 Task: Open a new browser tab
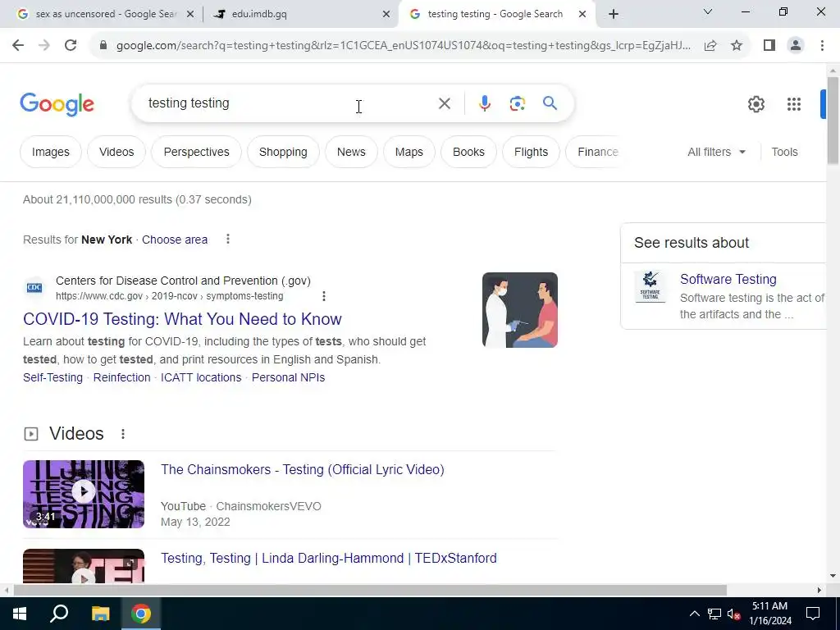(614, 15)
